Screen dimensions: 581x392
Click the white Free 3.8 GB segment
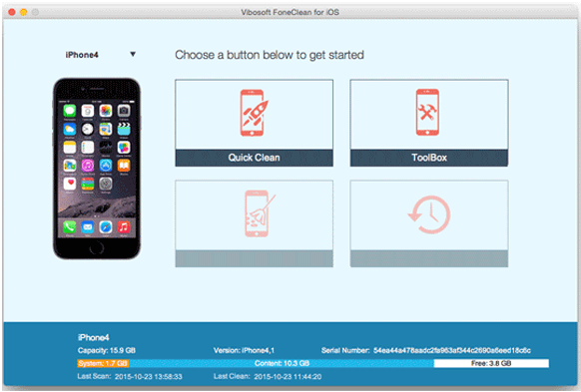[x=491, y=363]
